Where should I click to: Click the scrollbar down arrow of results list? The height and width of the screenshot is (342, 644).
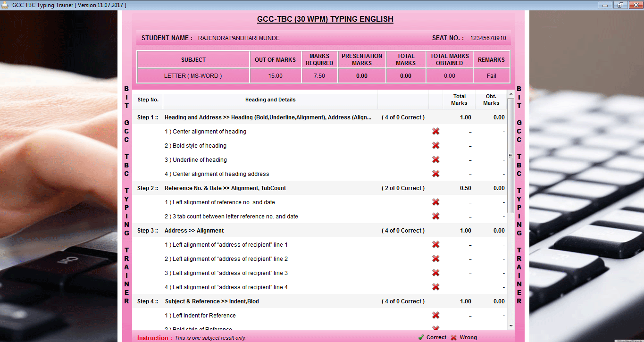(x=510, y=325)
